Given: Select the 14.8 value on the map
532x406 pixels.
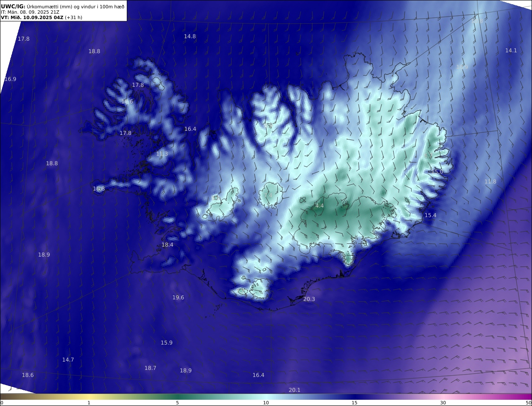Looking at the screenshot, I should coord(190,37).
